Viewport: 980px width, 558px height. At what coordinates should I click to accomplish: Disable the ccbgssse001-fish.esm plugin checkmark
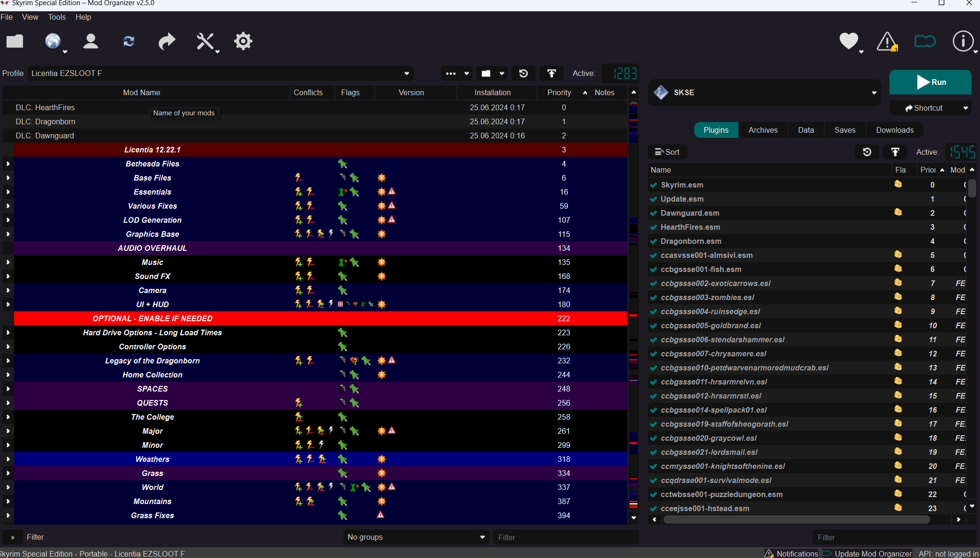[653, 270]
